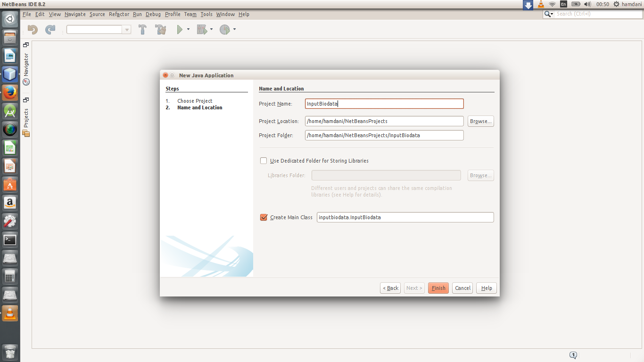Open the Window menu
Image resolution: width=644 pixels, height=362 pixels.
(x=225, y=14)
